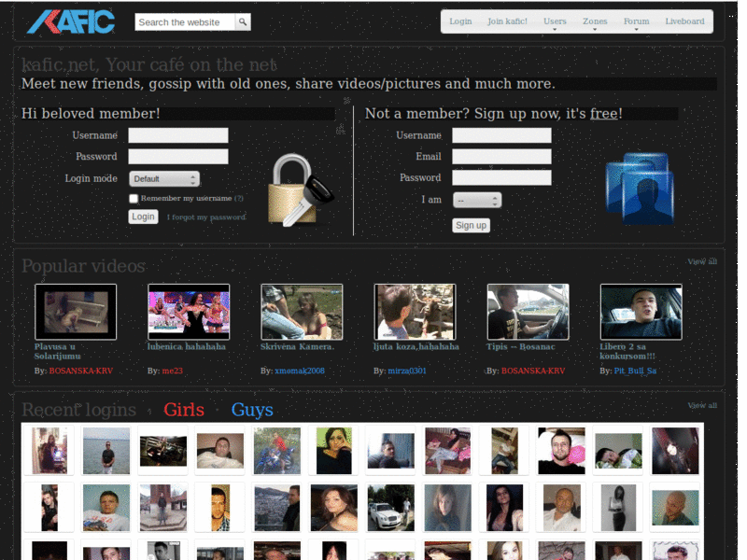Open the Join kafic! menu item
The image size is (747, 560).
pyautogui.click(x=507, y=21)
